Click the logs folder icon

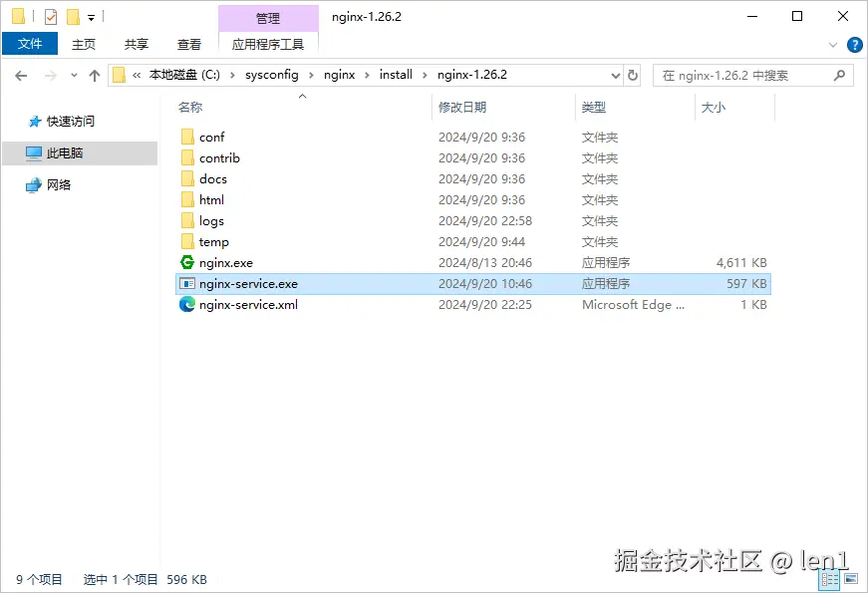[x=187, y=221]
